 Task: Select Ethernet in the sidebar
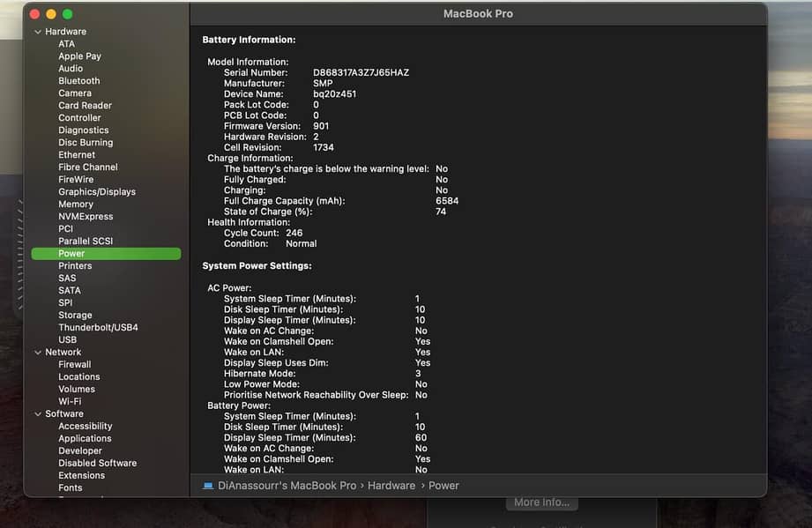(77, 155)
